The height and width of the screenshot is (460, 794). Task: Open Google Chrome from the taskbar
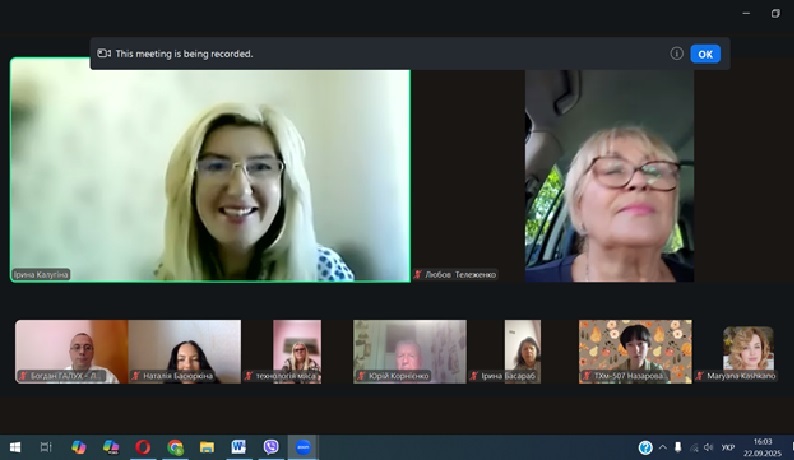[x=175, y=447]
